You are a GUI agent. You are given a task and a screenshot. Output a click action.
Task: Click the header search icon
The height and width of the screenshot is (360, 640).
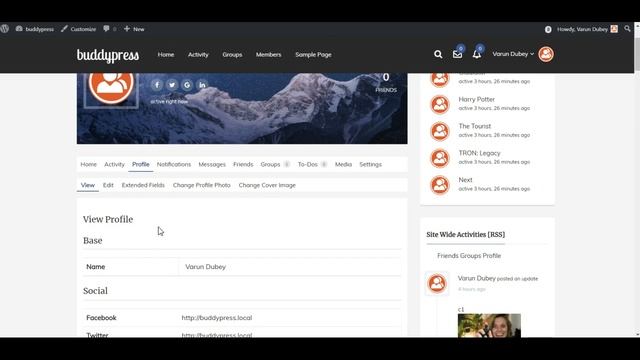pyautogui.click(x=438, y=54)
